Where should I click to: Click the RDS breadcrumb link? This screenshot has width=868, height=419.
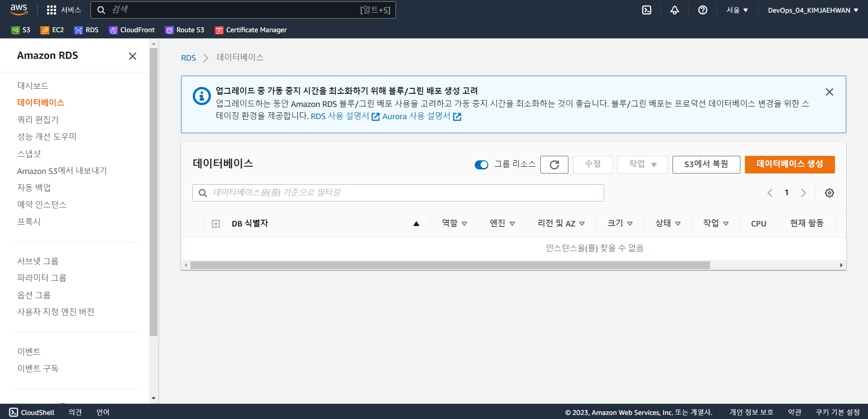(188, 58)
